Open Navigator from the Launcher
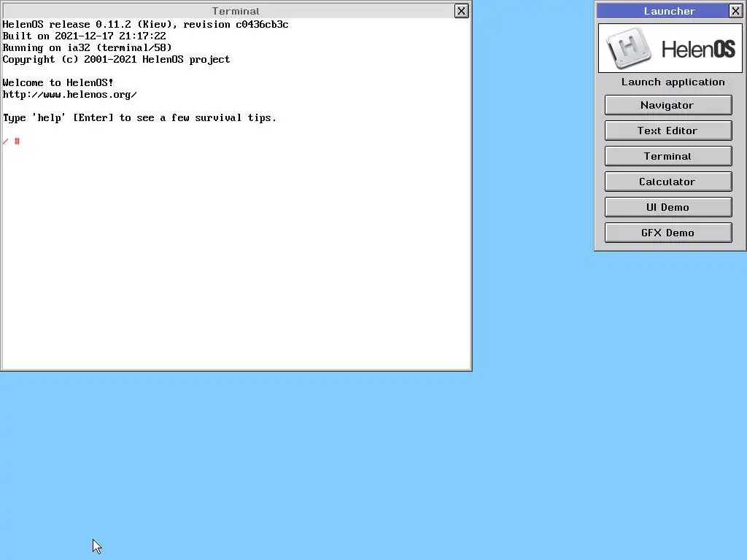 click(668, 105)
